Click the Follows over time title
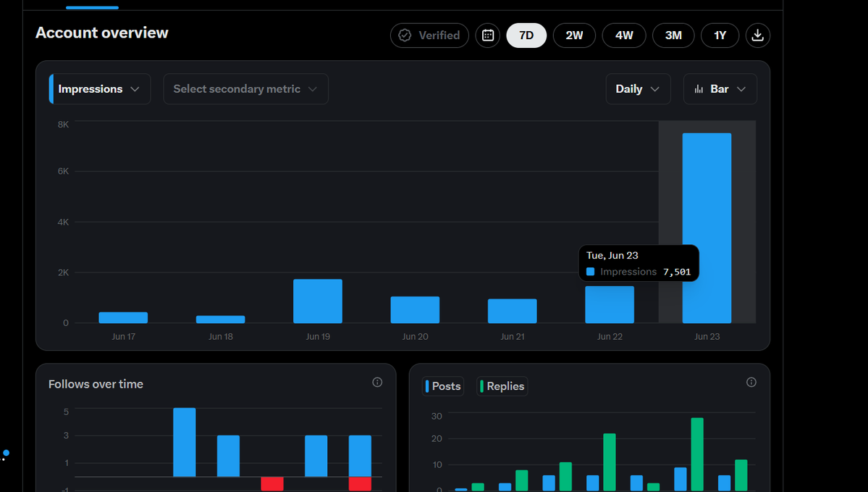 96,384
